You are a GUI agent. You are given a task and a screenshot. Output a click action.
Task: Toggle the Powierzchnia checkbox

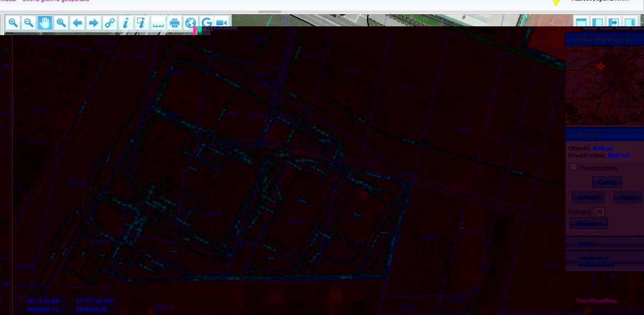(x=574, y=167)
